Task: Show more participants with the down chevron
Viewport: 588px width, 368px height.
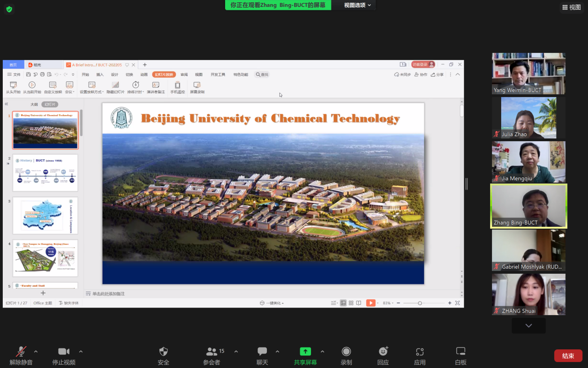Action: [529, 326]
